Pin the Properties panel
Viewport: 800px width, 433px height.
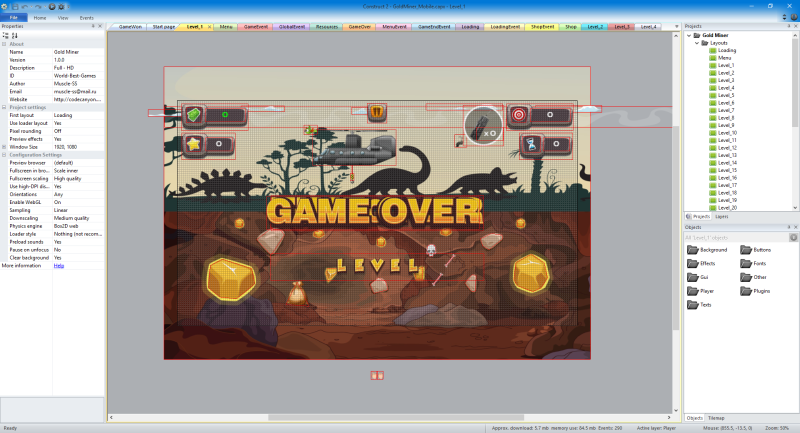[93, 26]
